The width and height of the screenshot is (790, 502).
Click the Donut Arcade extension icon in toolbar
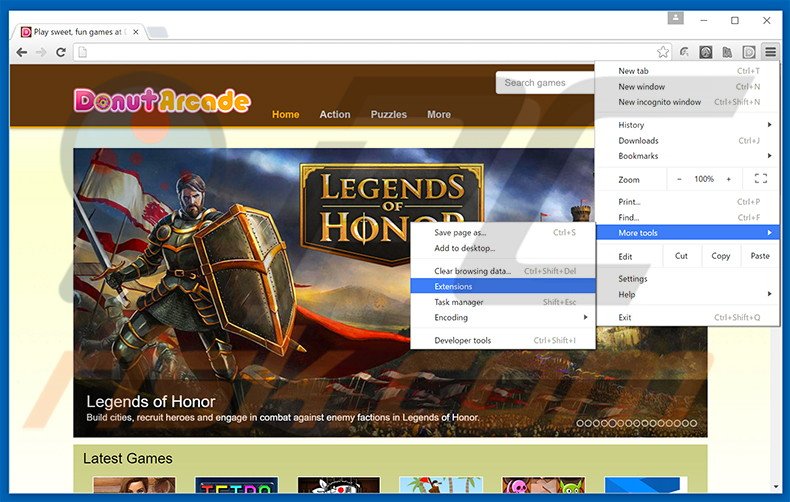749,52
